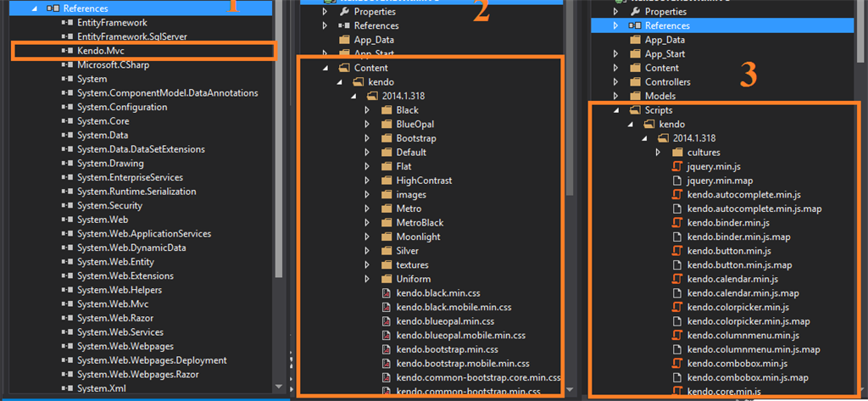The height and width of the screenshot is (401, 868).
Task: Click the kendo.combobox.min.js script icon
Action: [676, 364]
